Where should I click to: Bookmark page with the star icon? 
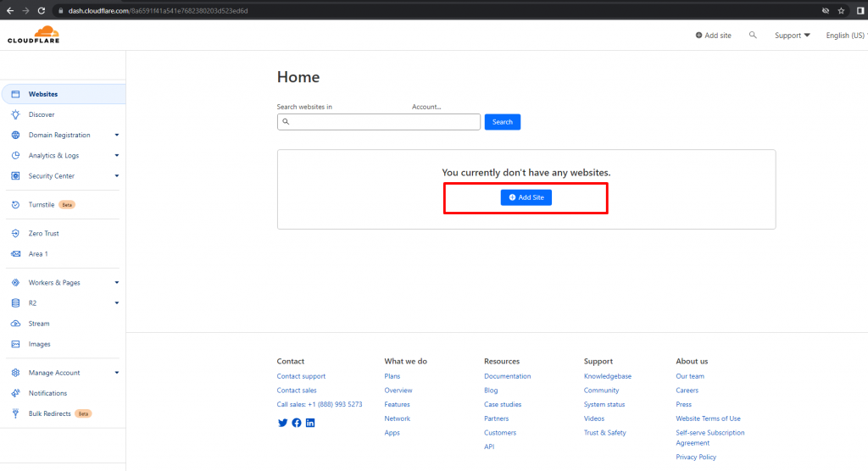(x=842, y=10)
